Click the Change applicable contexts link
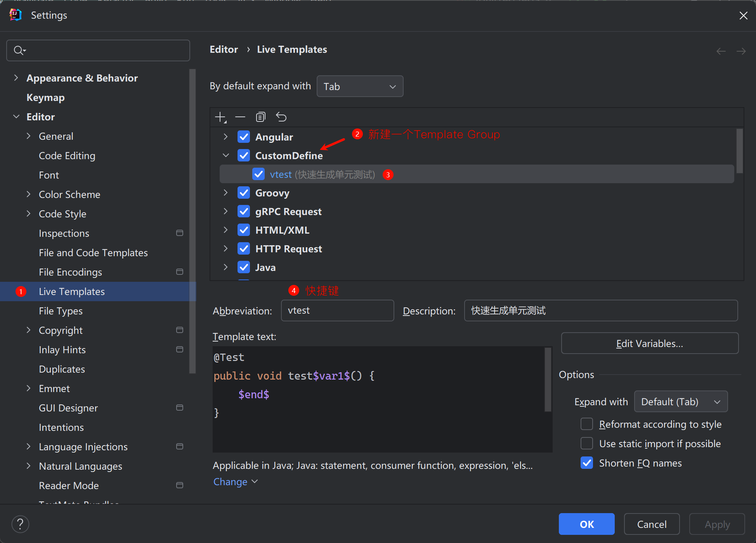 pyautogui.click(x=236, y=482)
